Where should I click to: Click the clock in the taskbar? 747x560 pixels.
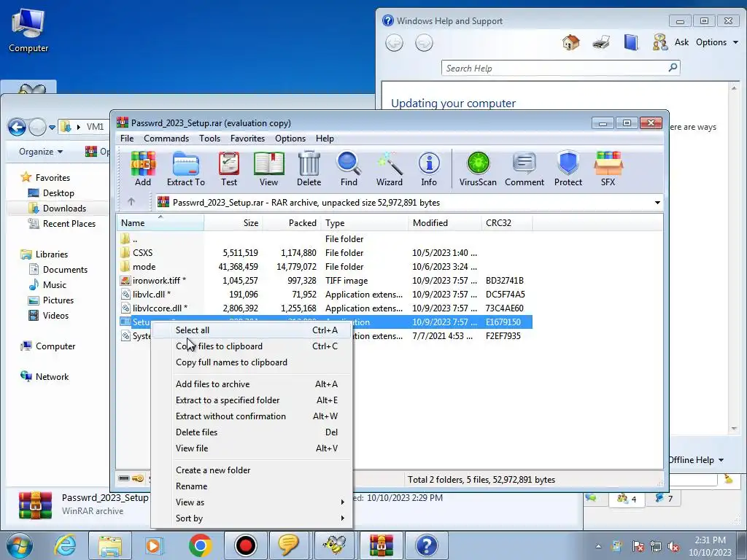click(x=710, y=546)
